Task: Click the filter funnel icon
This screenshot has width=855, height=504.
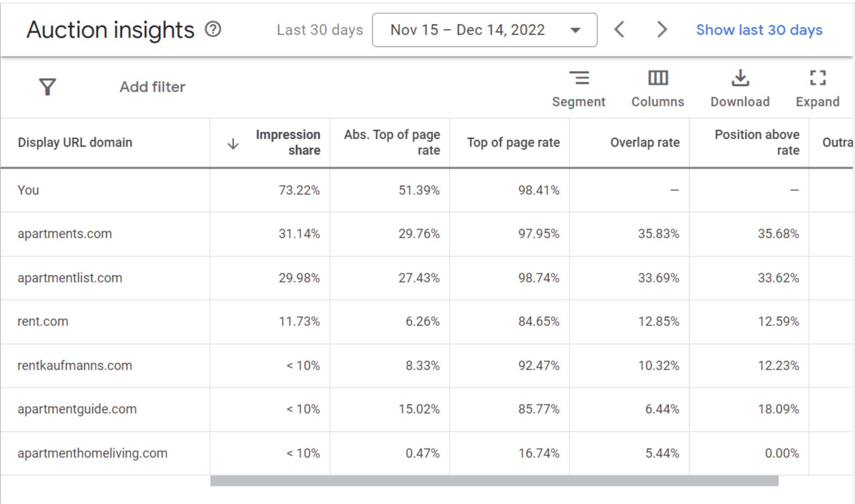Action: click(47, 87)
